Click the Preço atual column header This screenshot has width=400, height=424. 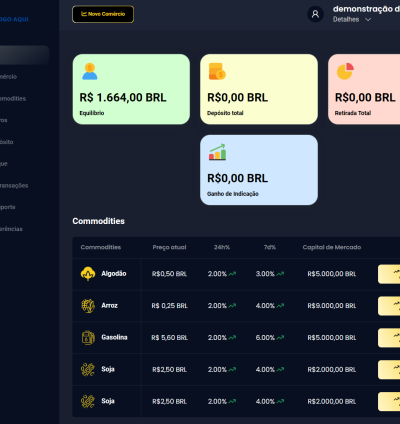[x=169, y=247]
